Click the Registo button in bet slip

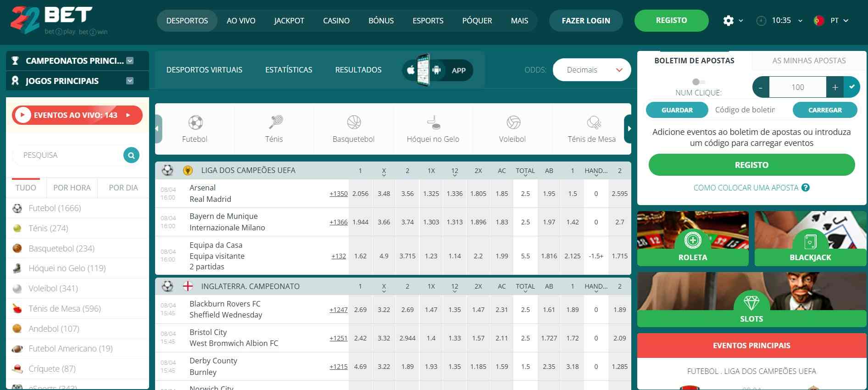(751, 165)
